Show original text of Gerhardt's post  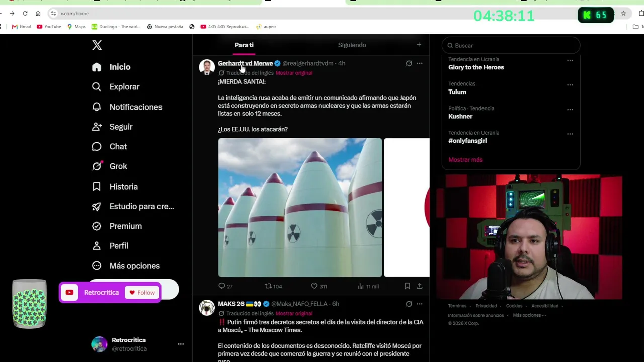(x=294, y=73)
